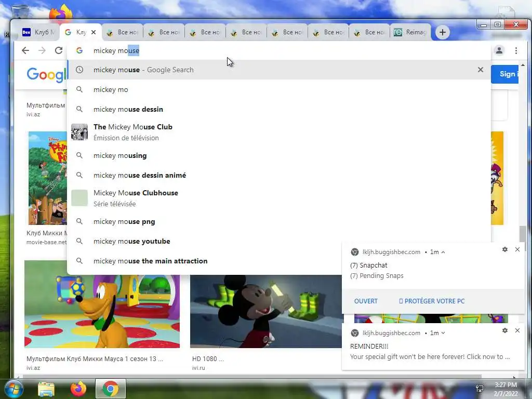
Task: Click 'Мультфильм Клуб Микки Мауса 1 сезон 13' caption
Action: click(x=95, y=358)
